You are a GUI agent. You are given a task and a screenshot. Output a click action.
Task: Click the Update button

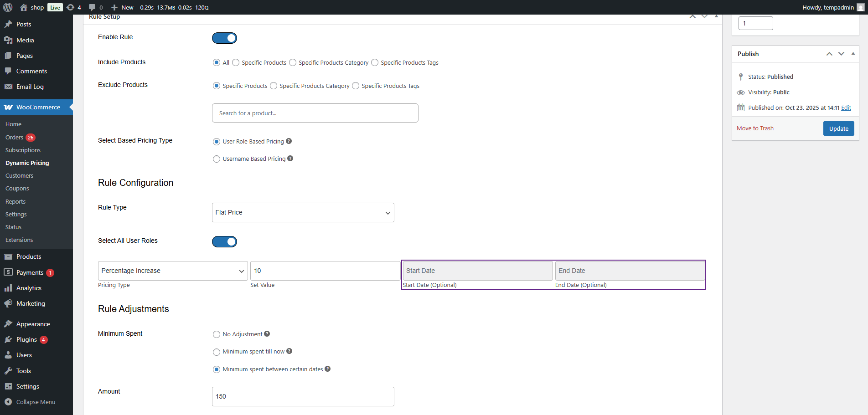coord(838,128)
